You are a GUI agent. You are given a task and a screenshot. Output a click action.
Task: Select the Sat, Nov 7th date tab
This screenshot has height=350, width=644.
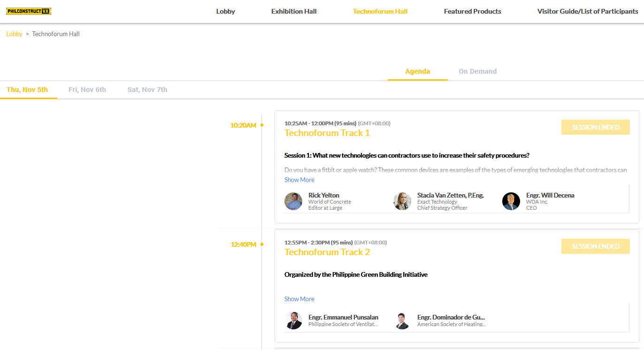[x=147, y=90]
